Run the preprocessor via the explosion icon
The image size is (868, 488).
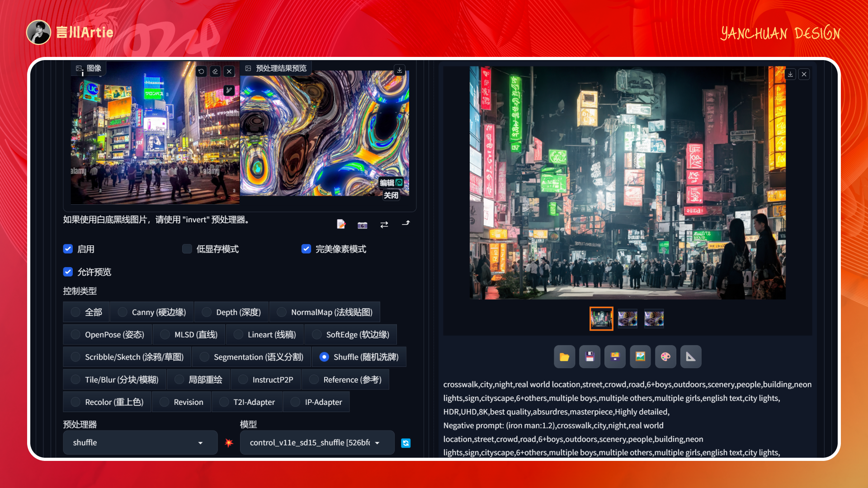pos(229,443)
